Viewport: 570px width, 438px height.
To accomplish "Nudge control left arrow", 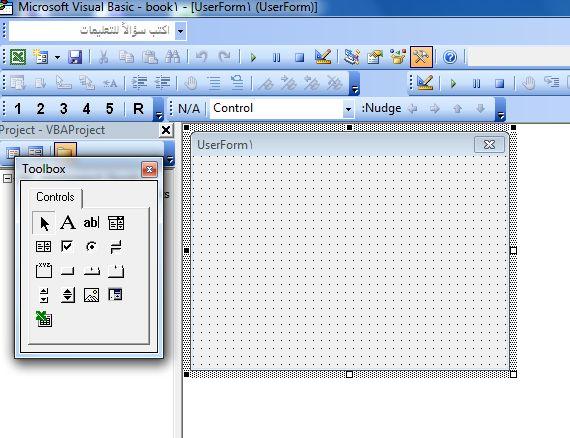I will pos(412,108).
